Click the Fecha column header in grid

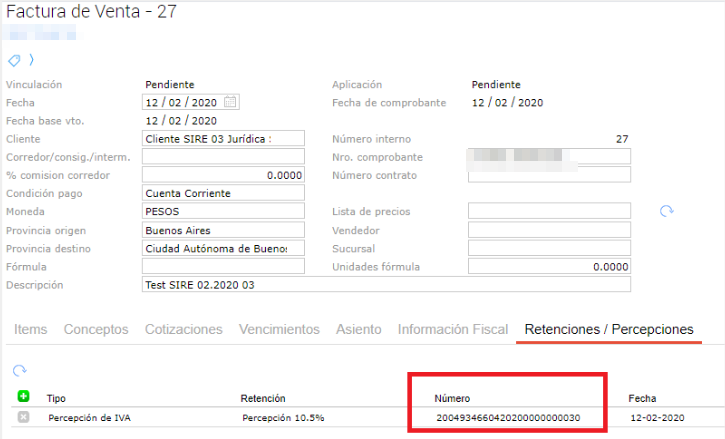click(x=642, y=398)
